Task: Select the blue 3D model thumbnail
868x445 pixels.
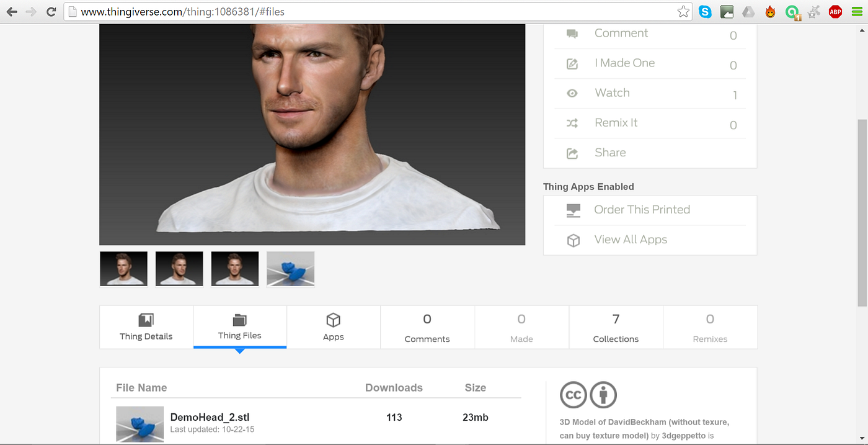Action: 291,269
